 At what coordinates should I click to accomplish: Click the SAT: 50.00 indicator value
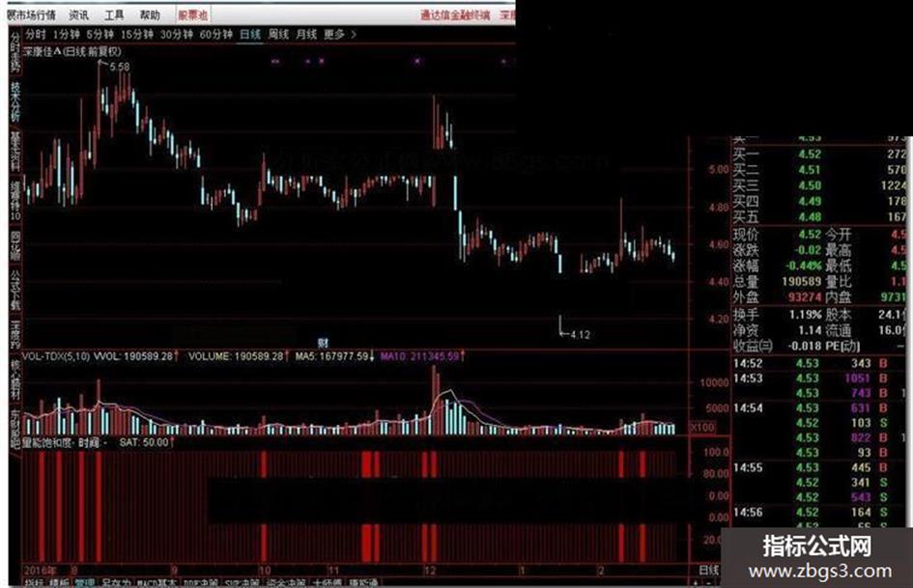144,442
